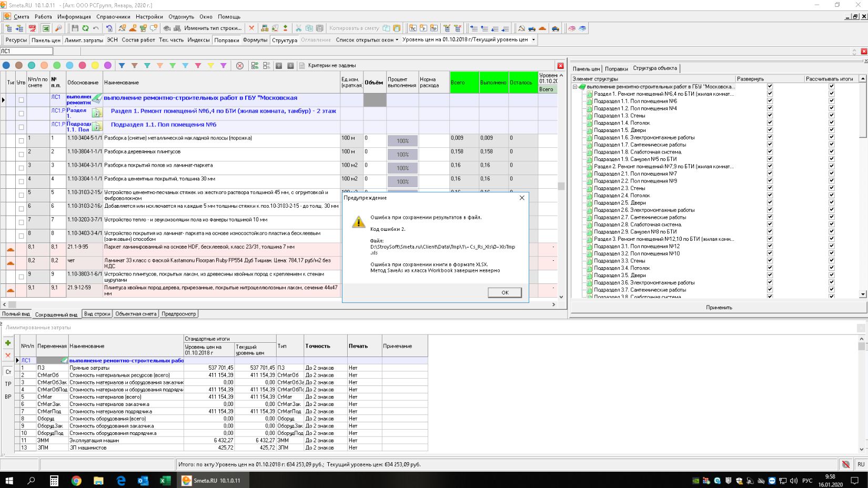Click the Ресурсы toolbar button
Image resolution: width=868 pixels, height=488 pixels.
16,40
